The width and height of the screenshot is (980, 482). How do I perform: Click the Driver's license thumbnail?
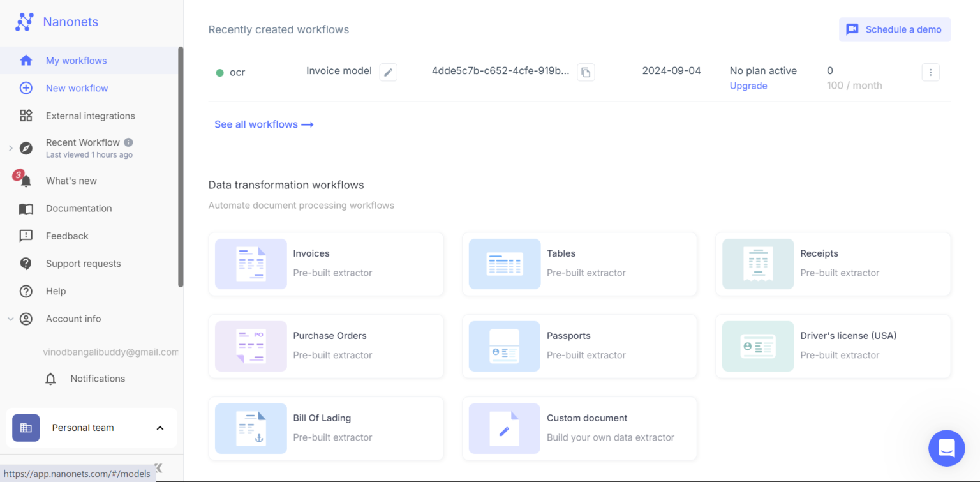pyautogui.click(x=758, y=346)
